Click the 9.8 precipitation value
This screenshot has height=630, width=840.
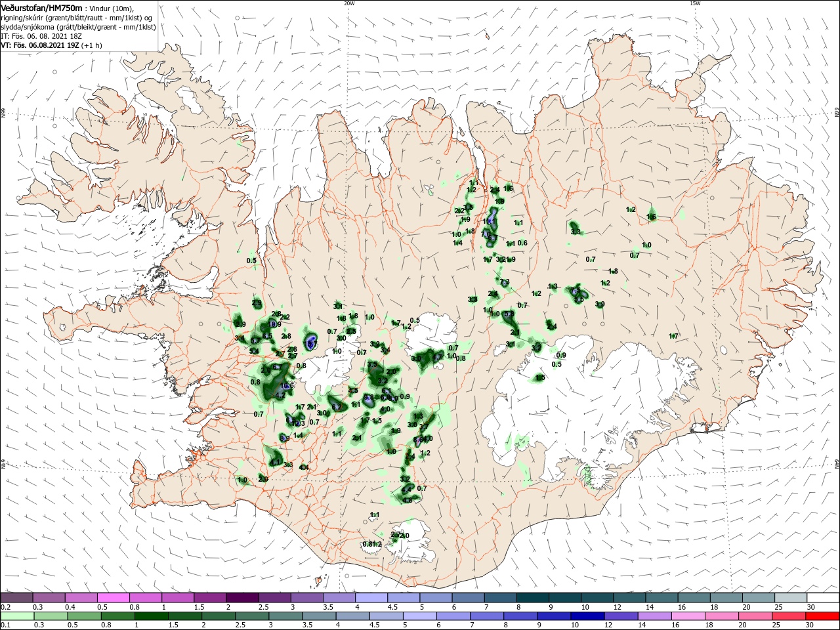[369, 398]
